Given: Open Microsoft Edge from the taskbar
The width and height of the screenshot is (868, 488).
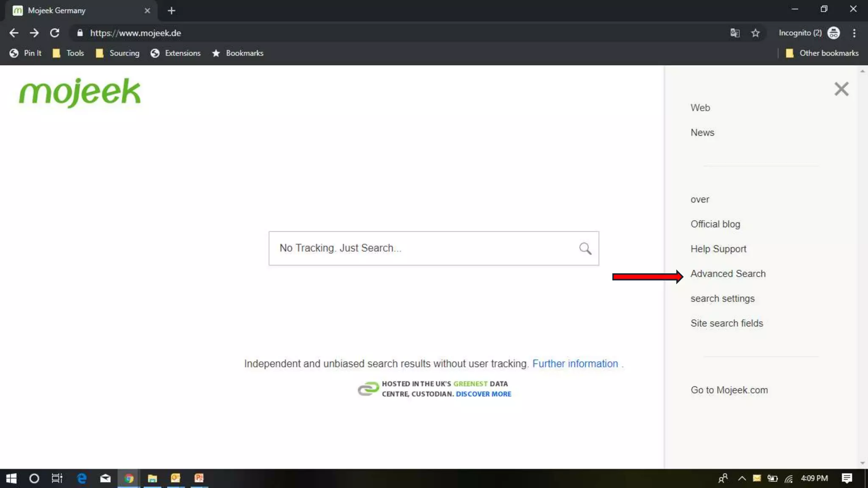Looking at the screenshot, I should point(81,478).
